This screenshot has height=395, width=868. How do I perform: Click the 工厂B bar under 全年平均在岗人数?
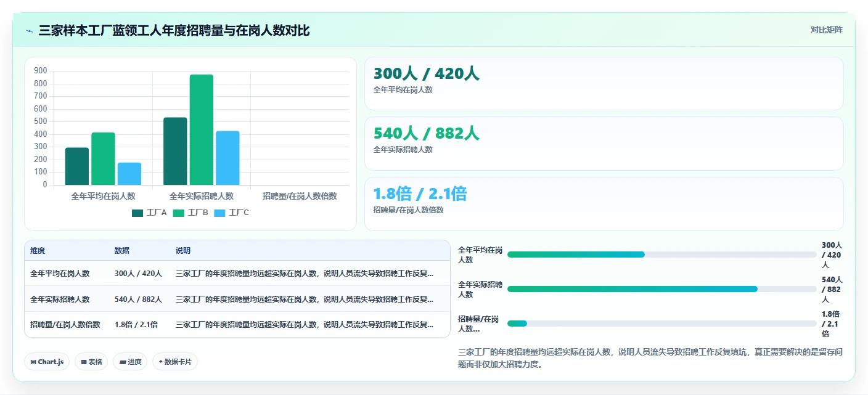(x=103, y=158)
